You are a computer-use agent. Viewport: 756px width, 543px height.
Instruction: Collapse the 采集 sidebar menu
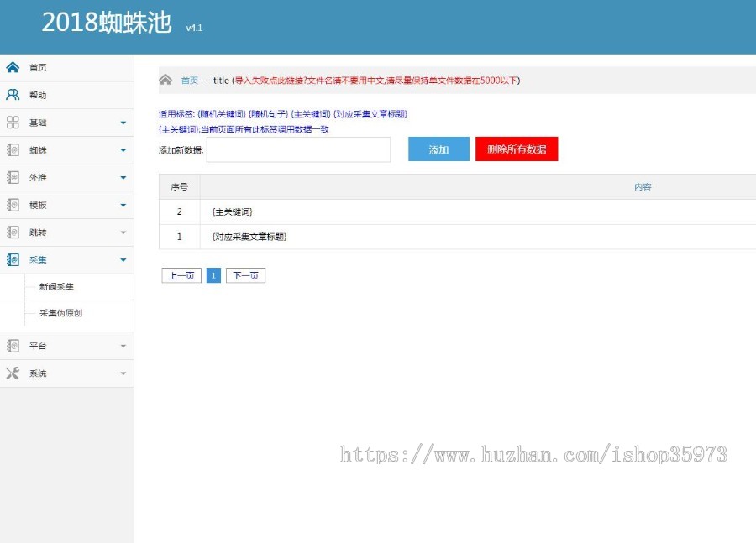[x=122, y=260]
